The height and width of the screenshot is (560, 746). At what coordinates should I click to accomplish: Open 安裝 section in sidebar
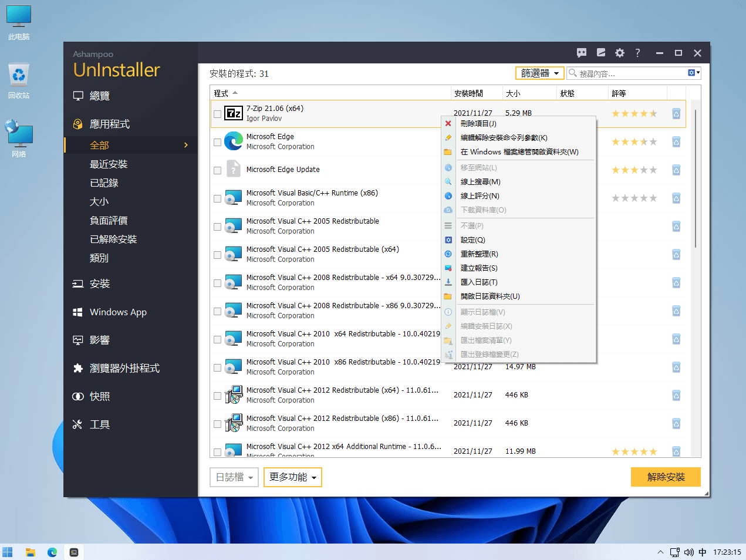pos(100,284)
